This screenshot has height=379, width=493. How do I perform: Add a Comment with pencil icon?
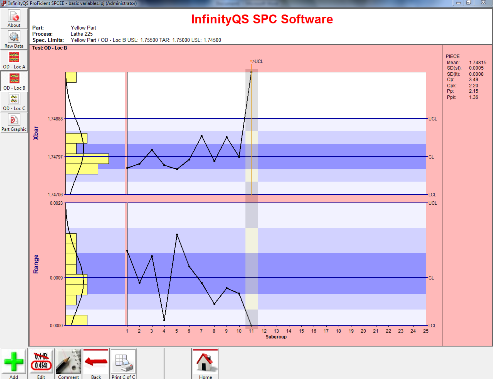click(x=68, y=364)
